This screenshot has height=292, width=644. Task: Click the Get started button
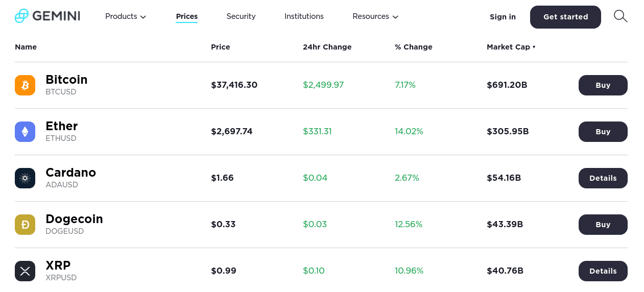[x=565, y=17]
